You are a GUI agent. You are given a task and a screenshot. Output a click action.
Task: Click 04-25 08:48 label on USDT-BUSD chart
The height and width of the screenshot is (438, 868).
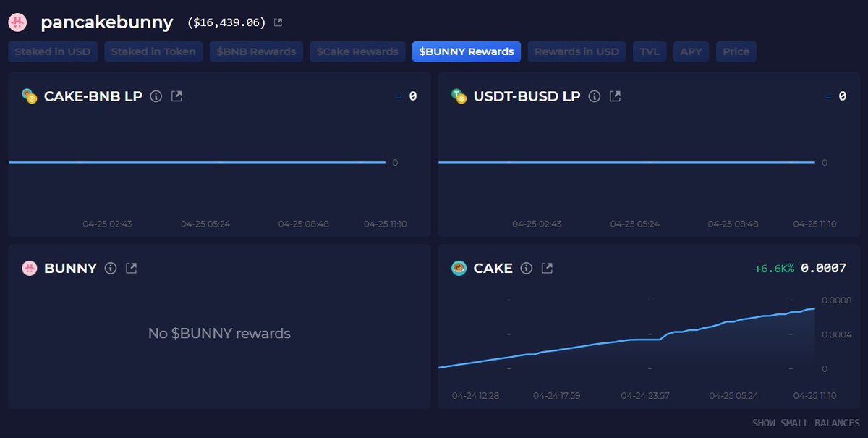733,224
